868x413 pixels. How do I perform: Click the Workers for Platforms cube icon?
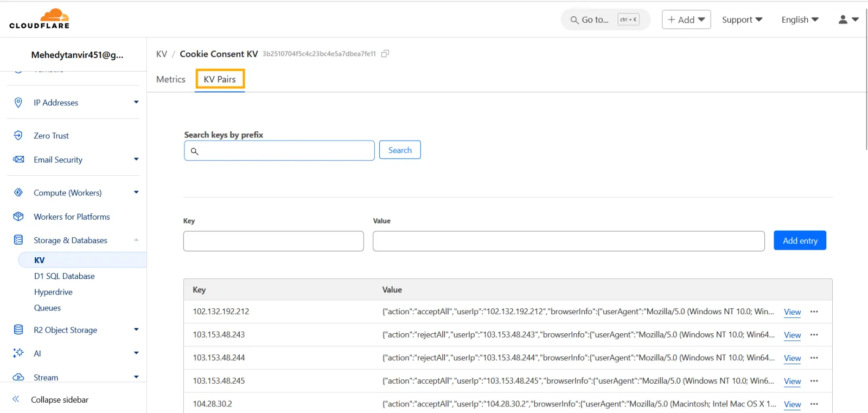[x=18, y=217]
